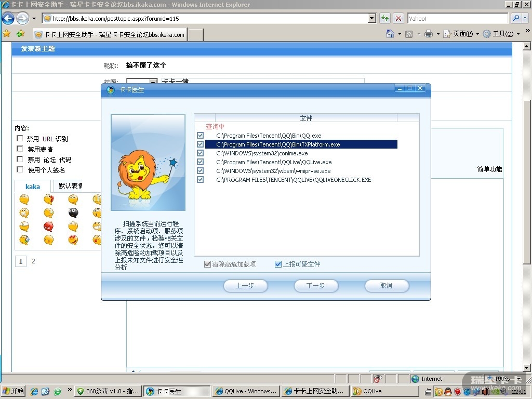The image size is (532, 399).
Task: Enable 使用个人签名 option
Action: coord(20,169)
